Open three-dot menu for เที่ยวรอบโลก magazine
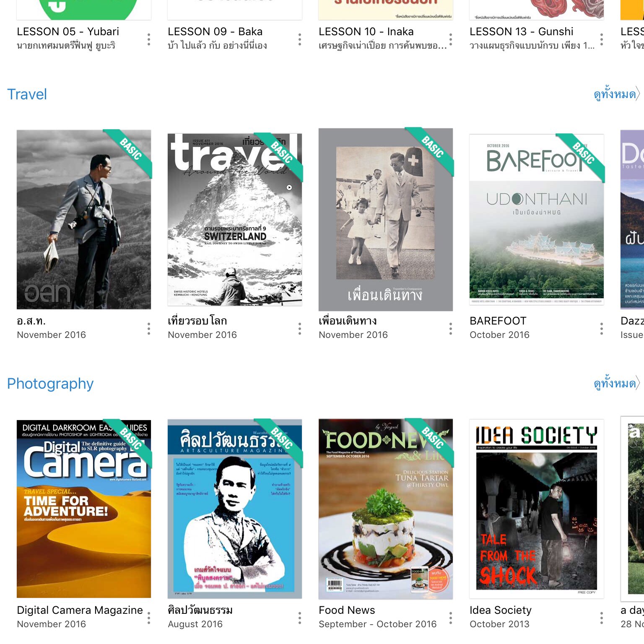Viewport: 644px width, 644px height. point(300,328)
